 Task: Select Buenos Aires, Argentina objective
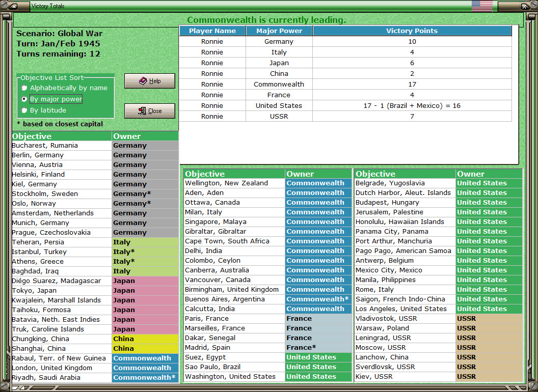(x=234, y=299)
